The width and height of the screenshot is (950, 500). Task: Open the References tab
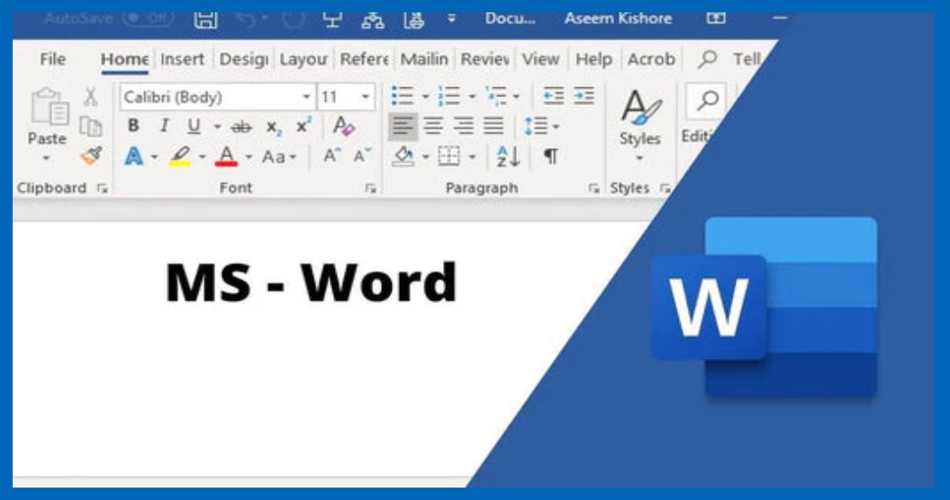point(364,59)
